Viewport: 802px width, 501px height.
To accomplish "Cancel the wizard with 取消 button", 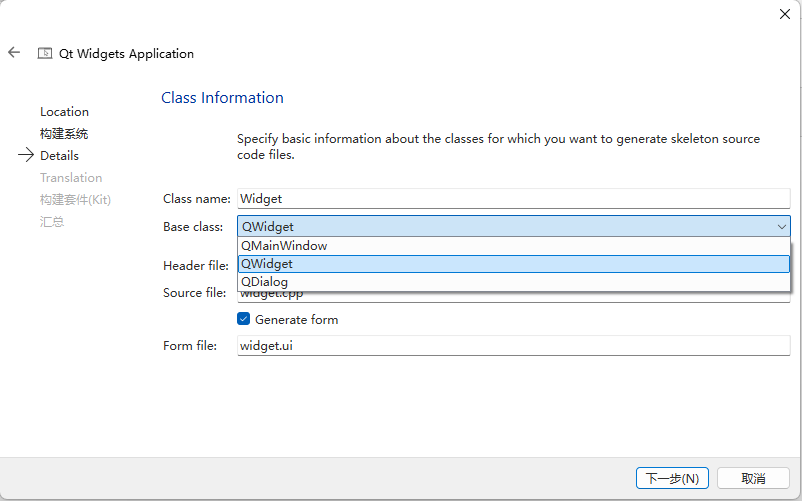I will [753, 479].
